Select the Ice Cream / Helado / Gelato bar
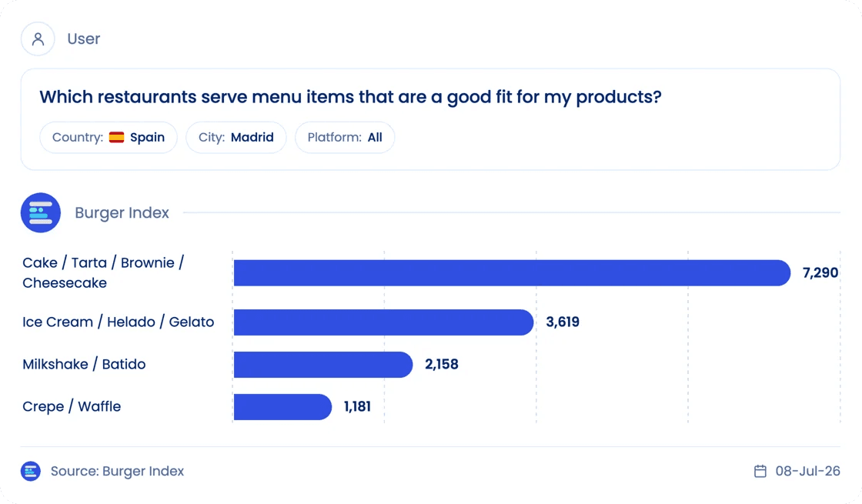Viewport: 862px width, 504px height. tap(383, 322)
